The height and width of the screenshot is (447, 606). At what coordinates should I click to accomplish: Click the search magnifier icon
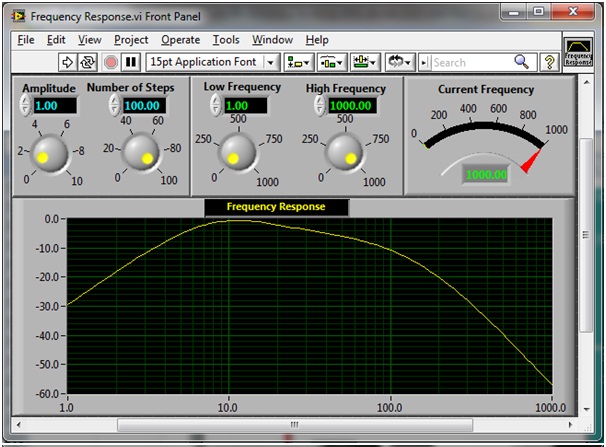(x=521, y=62)
